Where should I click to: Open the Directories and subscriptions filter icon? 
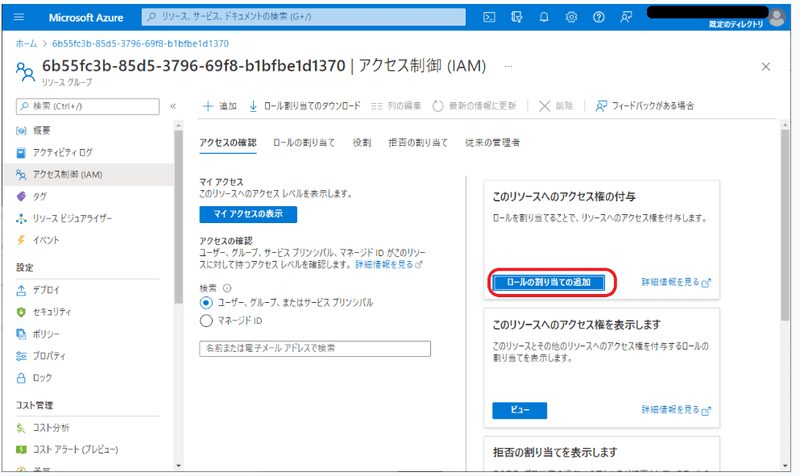click(x=516, y=17)
